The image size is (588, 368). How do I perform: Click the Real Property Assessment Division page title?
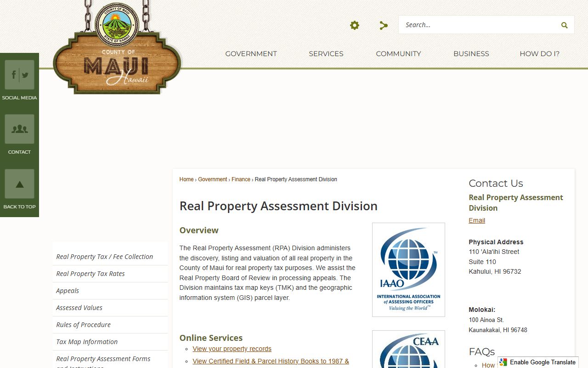278,206
